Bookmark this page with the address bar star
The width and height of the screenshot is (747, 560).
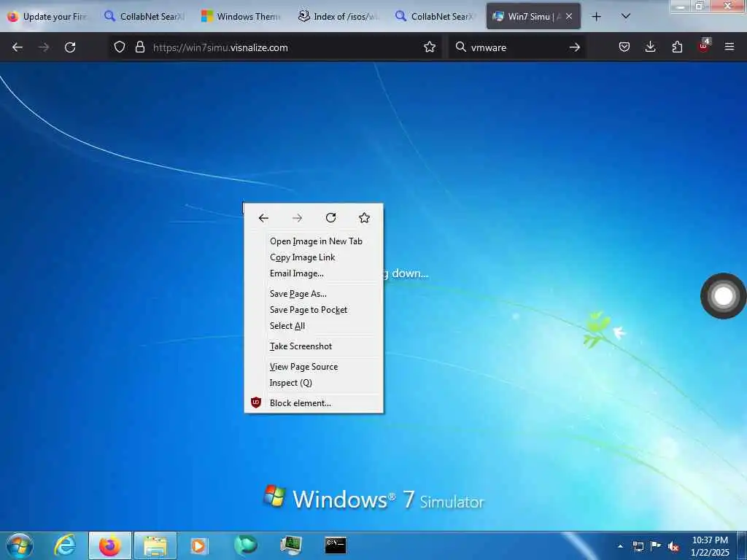pos(429,47)
